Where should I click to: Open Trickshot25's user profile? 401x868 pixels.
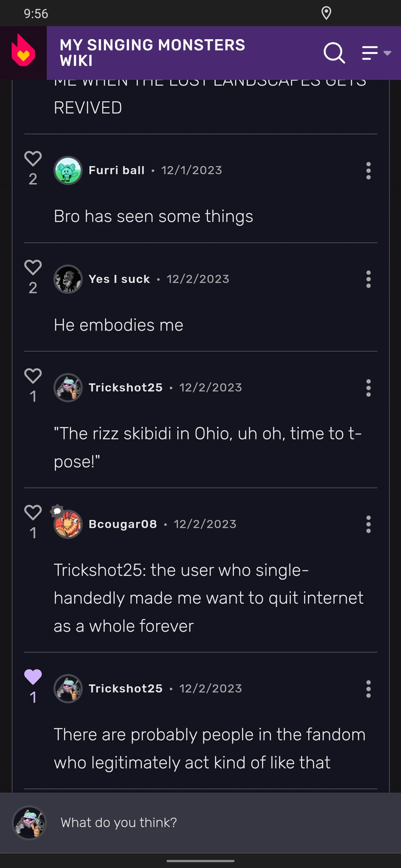coord(126,388)
